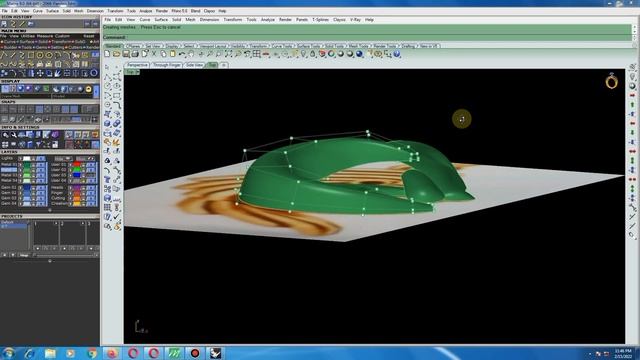Click the gold ring icon in viewport corner

click(611, 81)
